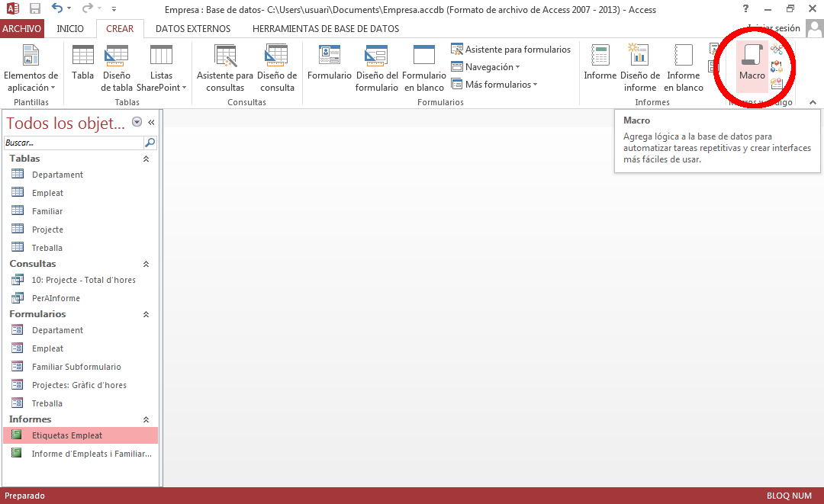Click Undo arrow in title bar
The width and height of the screenshot is (824, 504).
58,9
